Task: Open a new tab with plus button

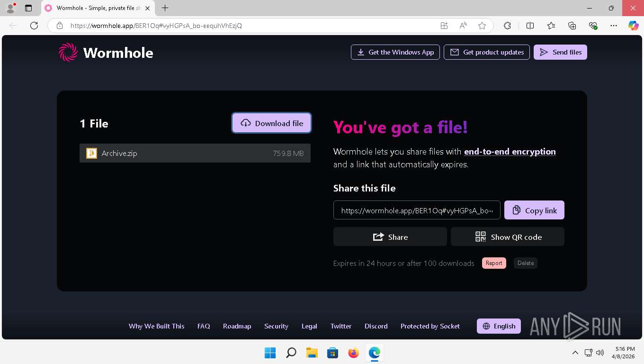Action: [165, 8]
